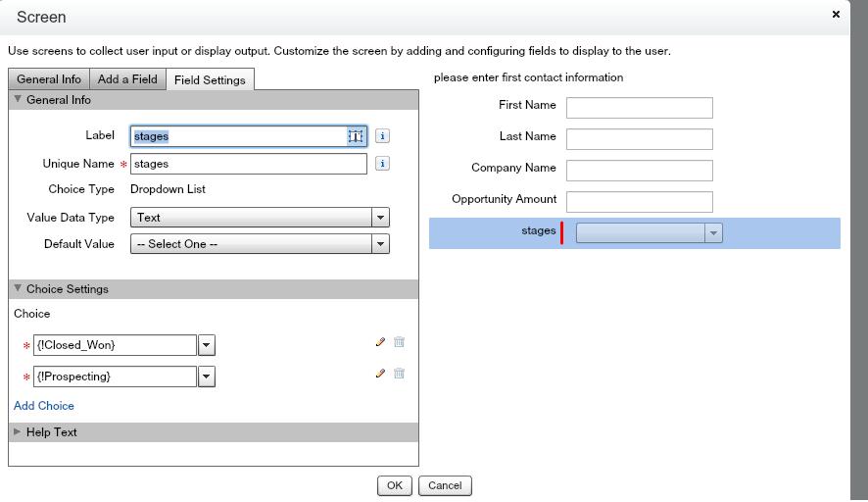This screenshot has width=868, height=502.
Task: Close the Screen dialog with the X
Action: click(836, 15)
